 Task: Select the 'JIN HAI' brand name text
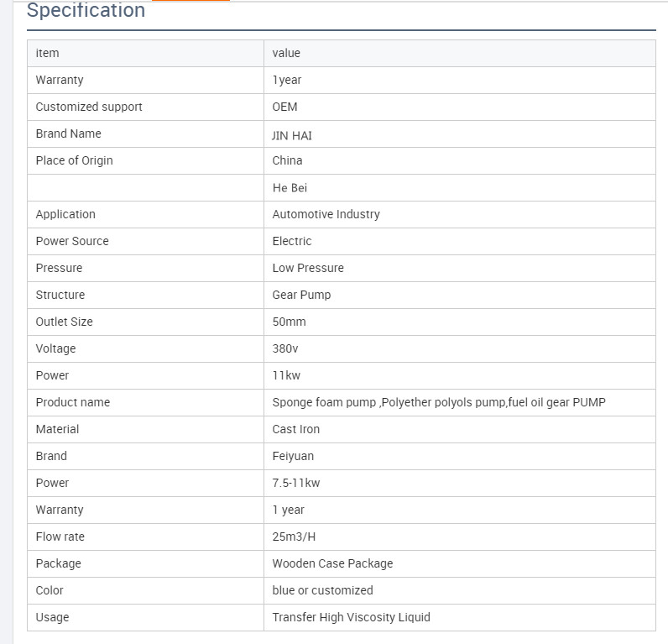point(292,135)
